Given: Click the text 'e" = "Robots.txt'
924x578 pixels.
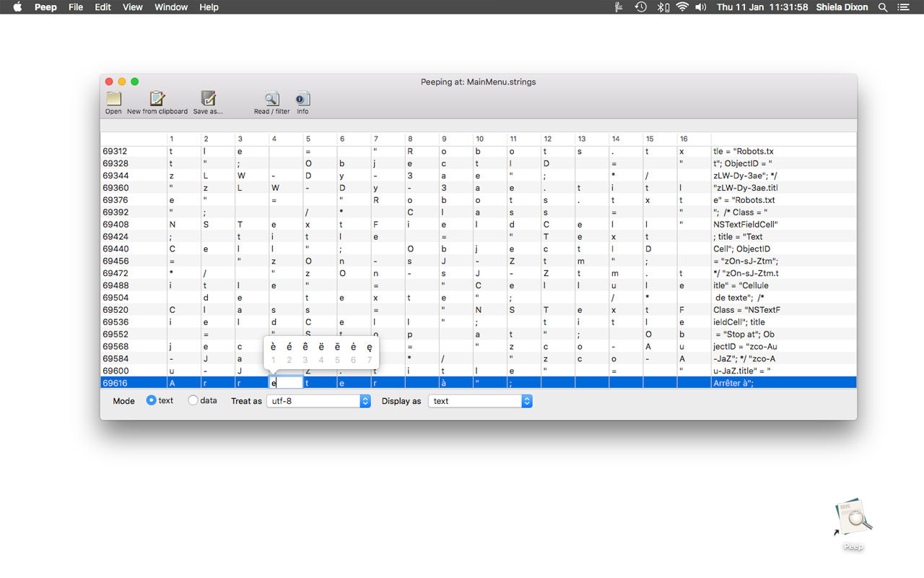Looking at the screenshot, I should [x=744, y=200].
